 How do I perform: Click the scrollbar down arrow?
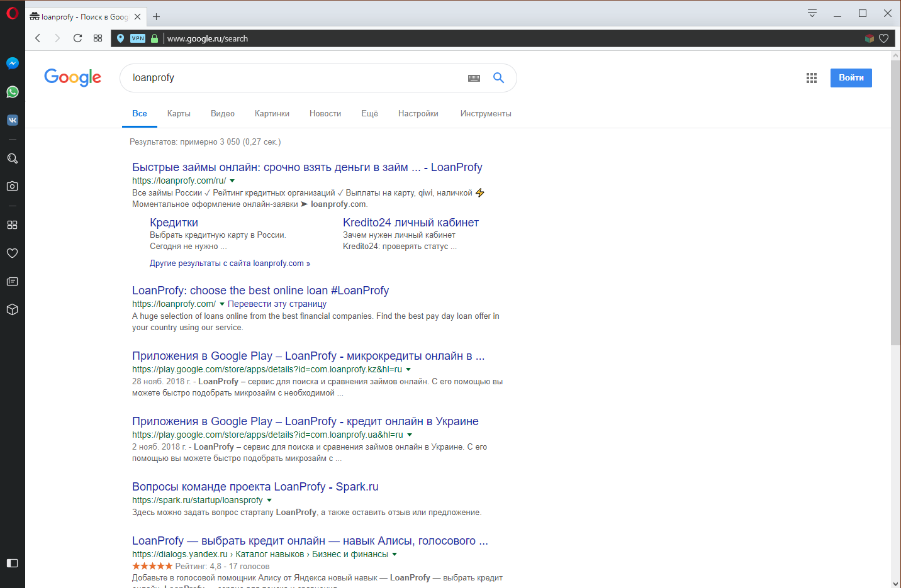tap(896, 584)
